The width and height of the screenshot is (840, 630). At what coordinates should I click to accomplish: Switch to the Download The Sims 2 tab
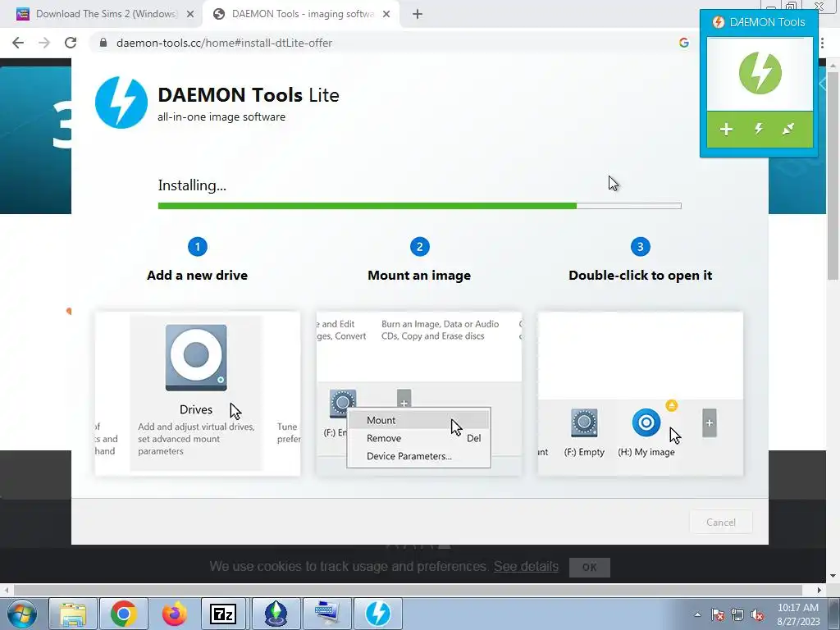pos(106,14)
